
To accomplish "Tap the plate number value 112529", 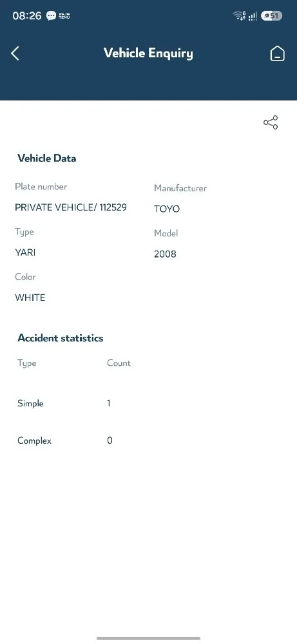I will [x=113, y=207].
